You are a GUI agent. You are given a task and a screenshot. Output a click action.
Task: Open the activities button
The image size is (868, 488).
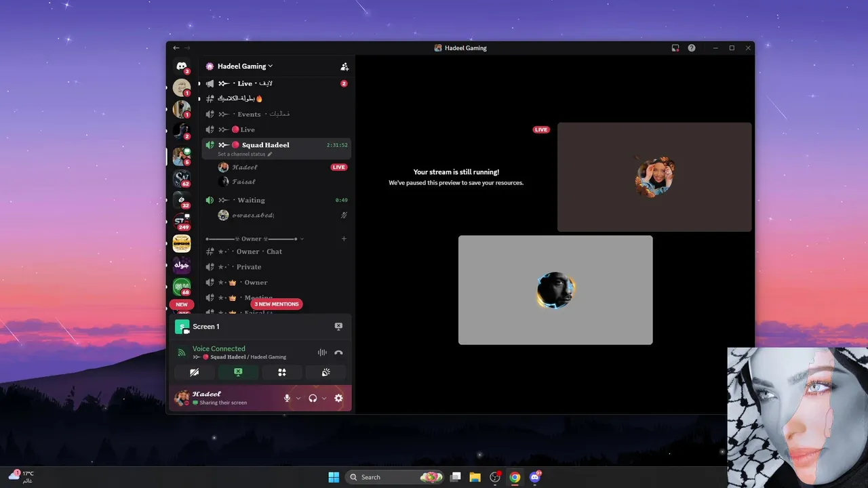282,372
